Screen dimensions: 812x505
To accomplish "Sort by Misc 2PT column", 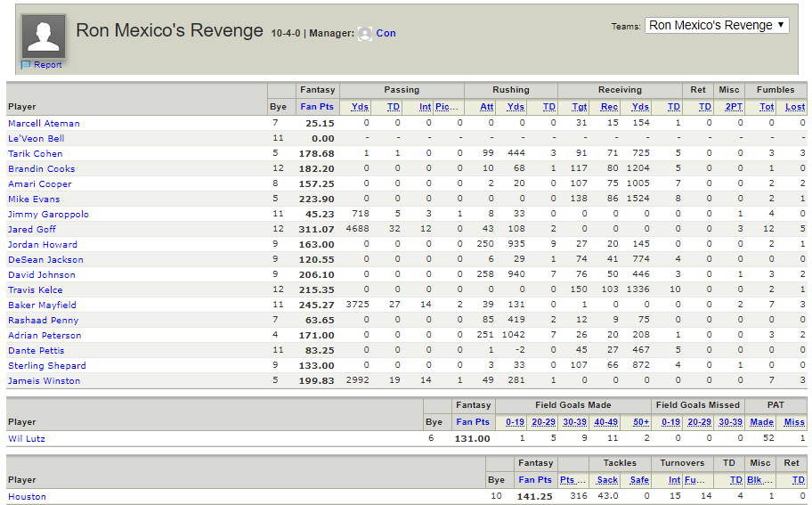I will coord(734,107).
